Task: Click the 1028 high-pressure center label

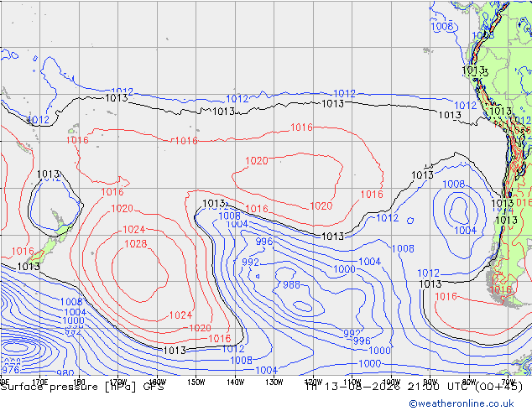Action: point(136,244)
